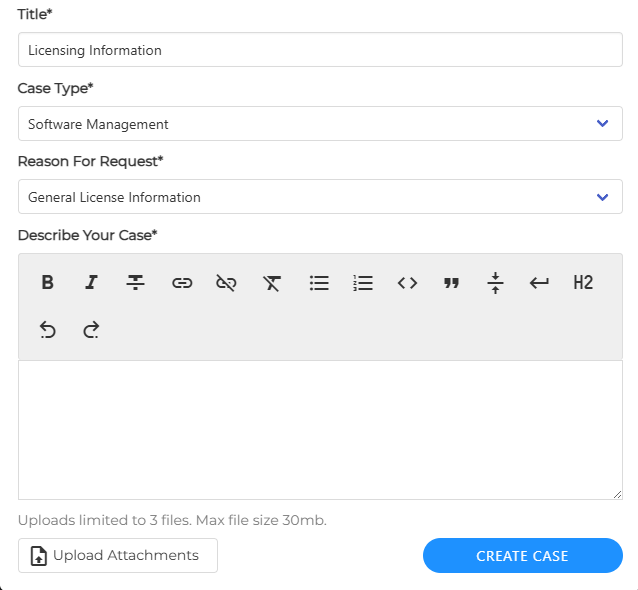Apply H2 heading style

tap(583, 283)
